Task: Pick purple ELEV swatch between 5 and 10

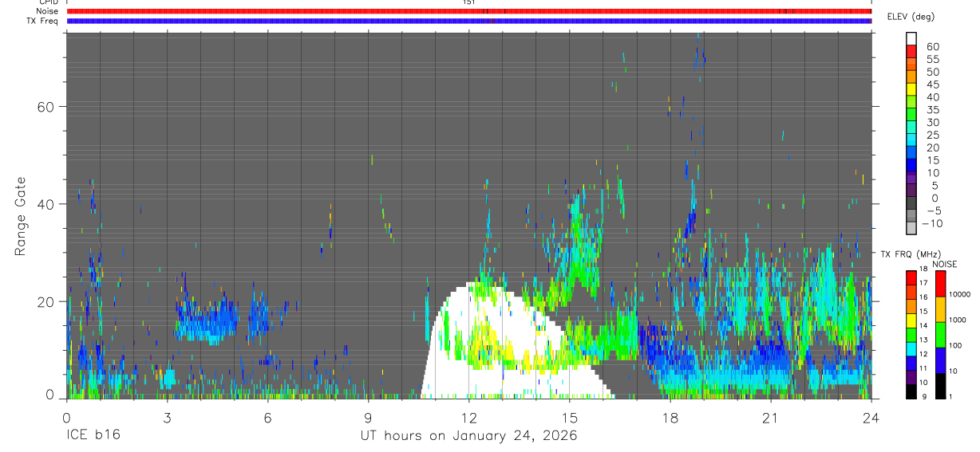Action: click(x=911, y=179)
